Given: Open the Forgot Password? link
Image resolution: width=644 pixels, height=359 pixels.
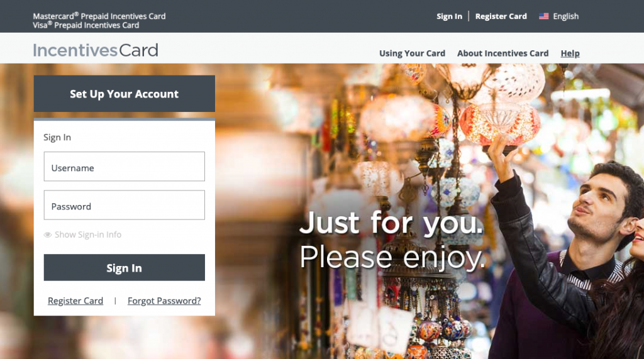Looking at the screenshot, I should pyautogui.click(x=164, y=301).
